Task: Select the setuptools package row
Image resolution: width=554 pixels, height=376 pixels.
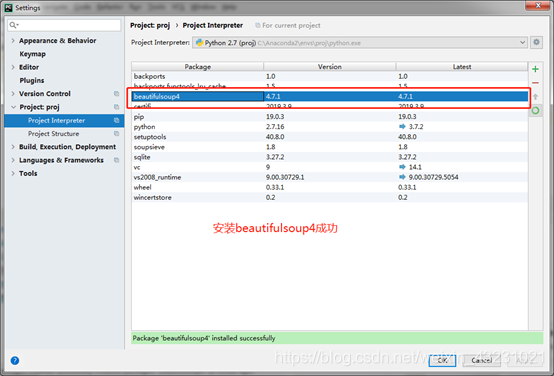Action: coord(330,137)
